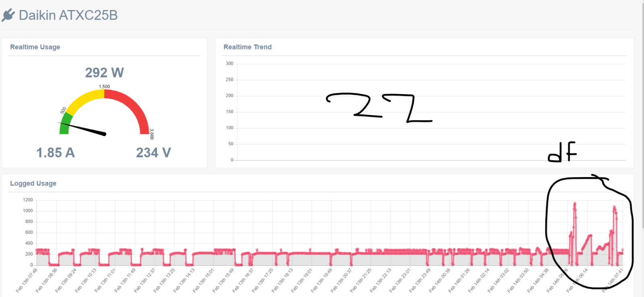Screen dimensions: 644x297
Task: Click the 292 W power reading
Action: coord(104,72)
